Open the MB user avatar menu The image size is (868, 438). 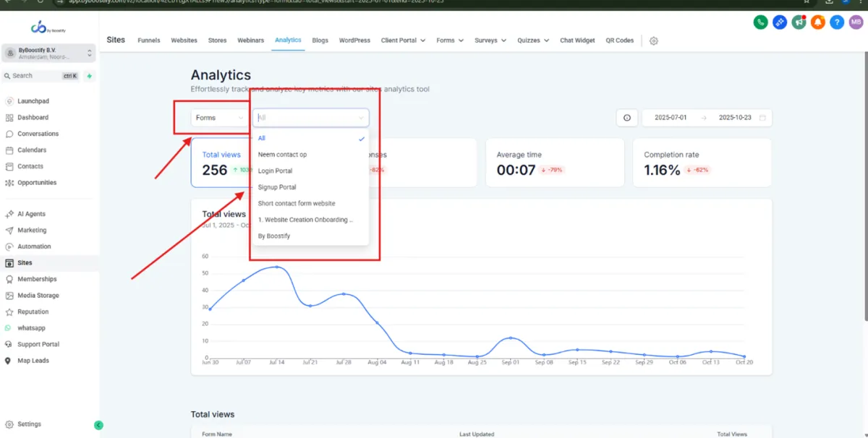pyautogui.click(x=856, y=22)
